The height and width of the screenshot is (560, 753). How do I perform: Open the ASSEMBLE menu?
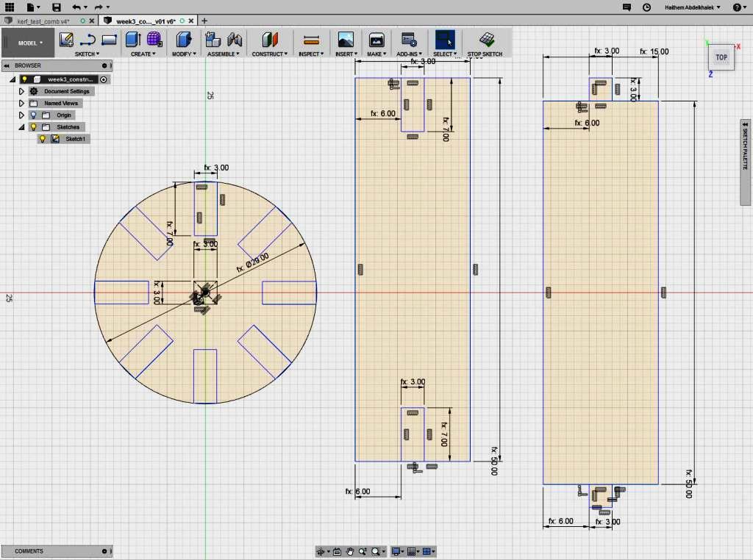(x=224, y=54)
